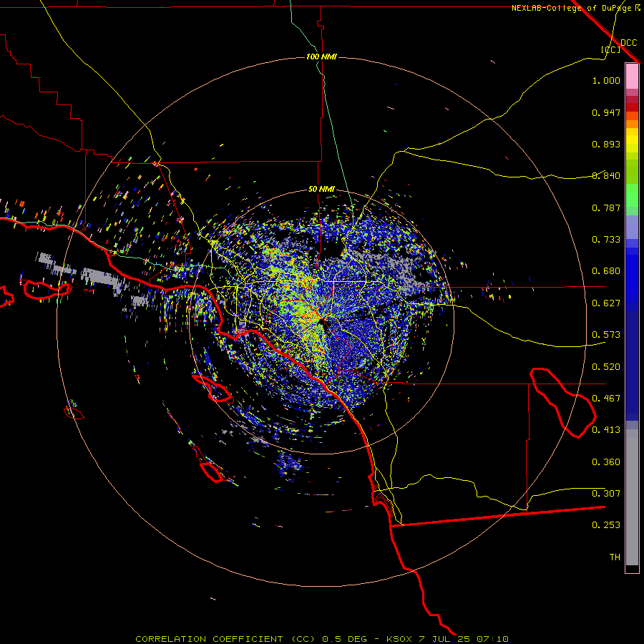Click the 0.733 legend value
This screenshot has height=644, width=644.
[x=606, y=240]
